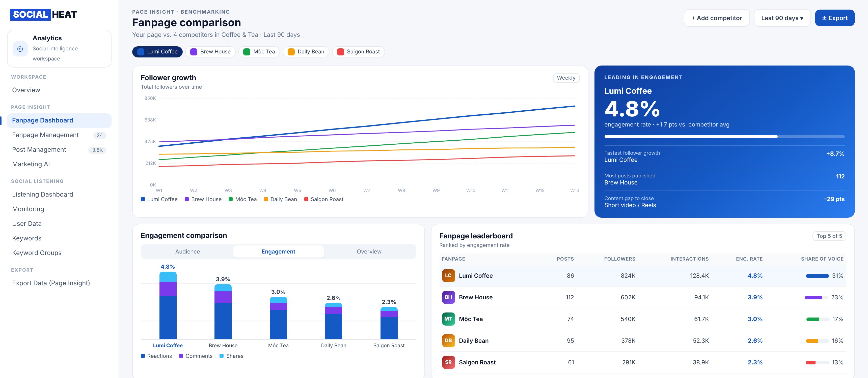Toggle Lumi Coffee competitor chip
Viewport: 868px width, 378px height.
tap(157, 52)
